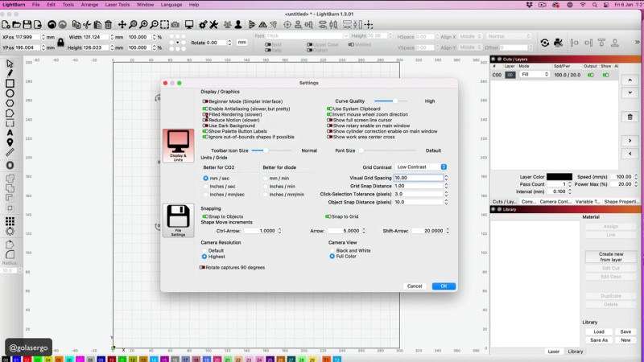
Task: Select the rectangle drawing tool
Action: (10, 83)
